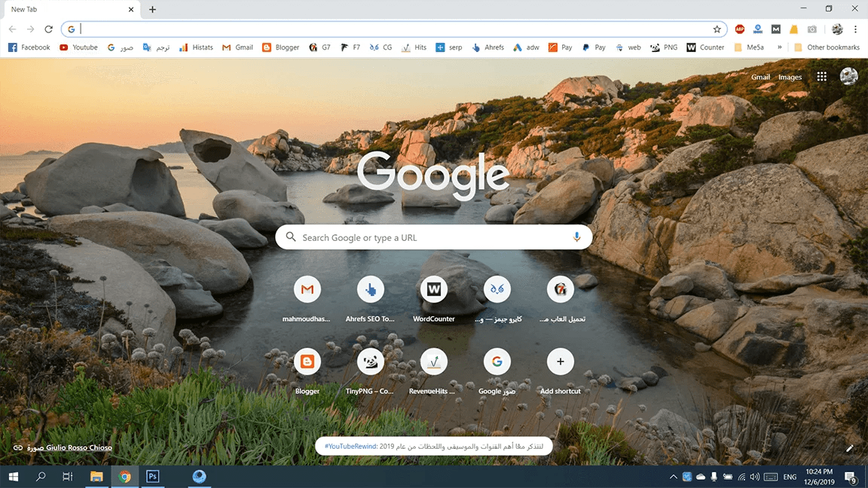868x488 pixels.
Task: Open the F7 bookmark
Action: (350, 47)
